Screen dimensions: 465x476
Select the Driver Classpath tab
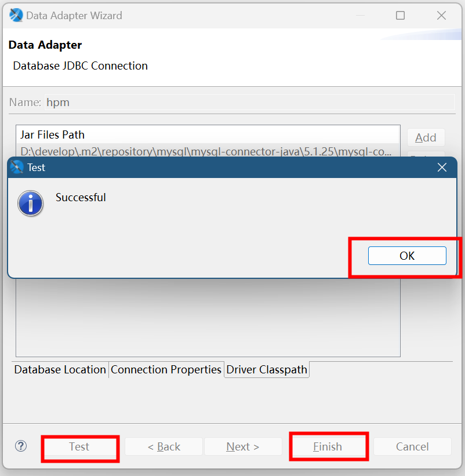(x=267, y=369)
